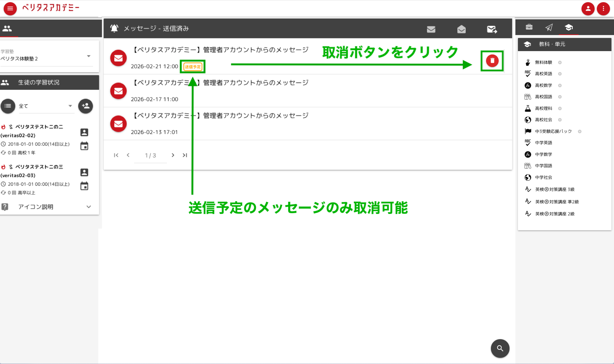The height and width of the screenshot is (364, 614).
Task: Click the calendar icon for veritas02-03
Action: (84, 186)
